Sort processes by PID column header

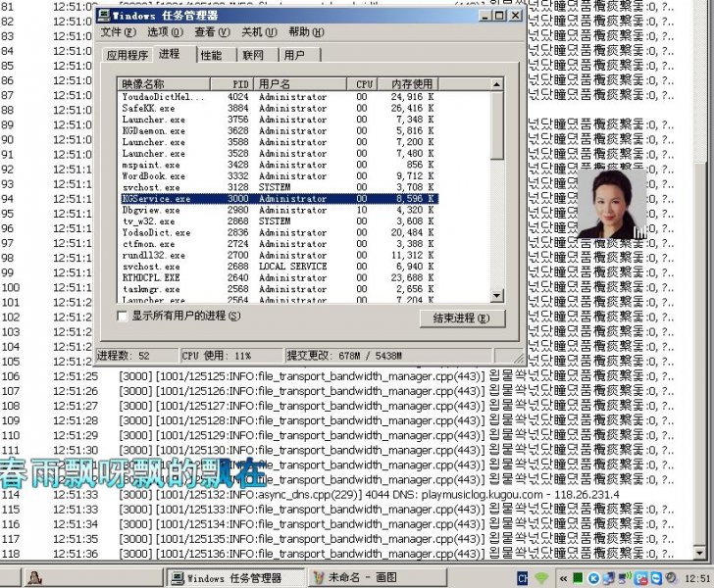[231, 84]
